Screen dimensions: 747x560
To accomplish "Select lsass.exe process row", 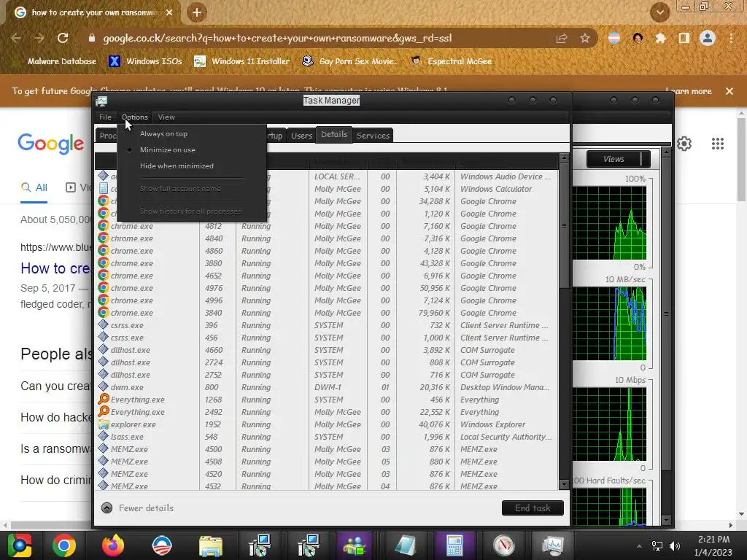I will point(327,437).
